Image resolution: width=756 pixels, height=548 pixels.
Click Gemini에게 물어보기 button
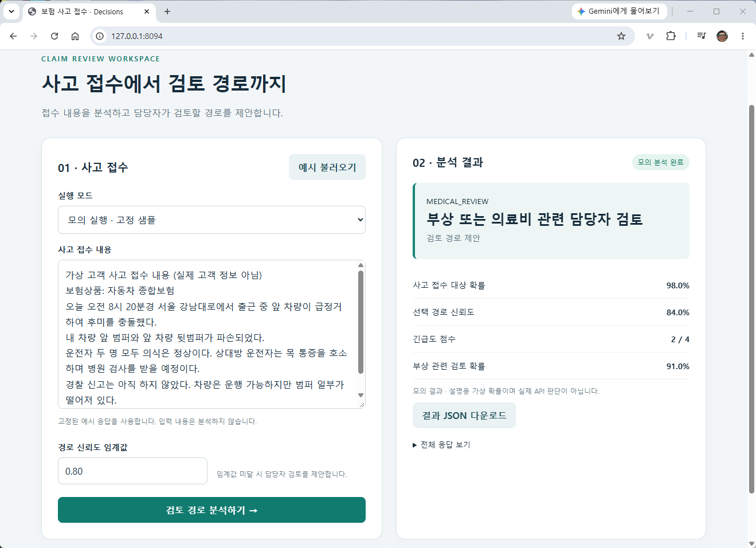(619, 11)
